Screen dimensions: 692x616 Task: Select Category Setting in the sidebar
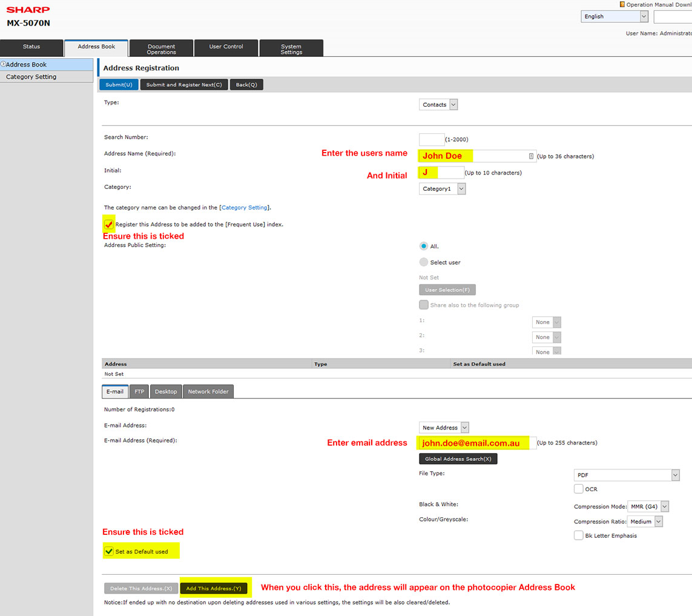(31, 77)
